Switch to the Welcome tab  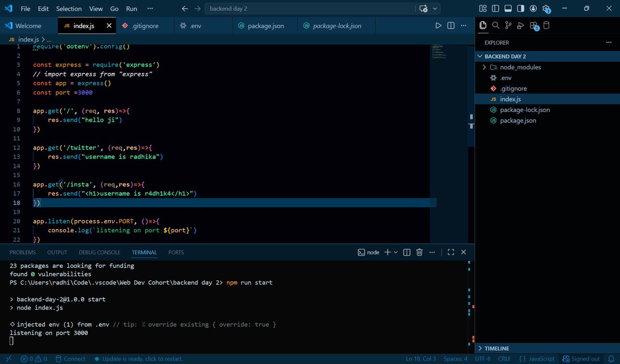pyautogui.click(x=28, y=25)
